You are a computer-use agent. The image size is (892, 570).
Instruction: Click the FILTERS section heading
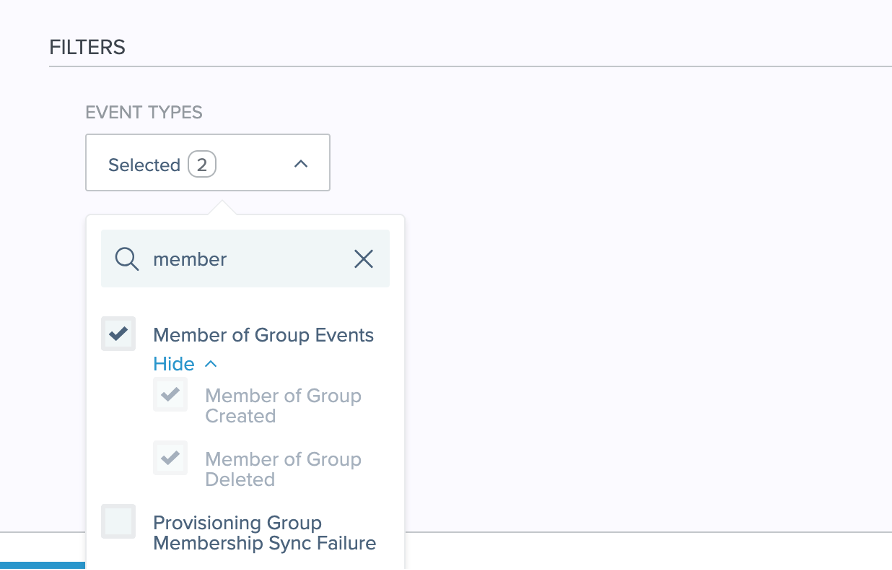87,47
